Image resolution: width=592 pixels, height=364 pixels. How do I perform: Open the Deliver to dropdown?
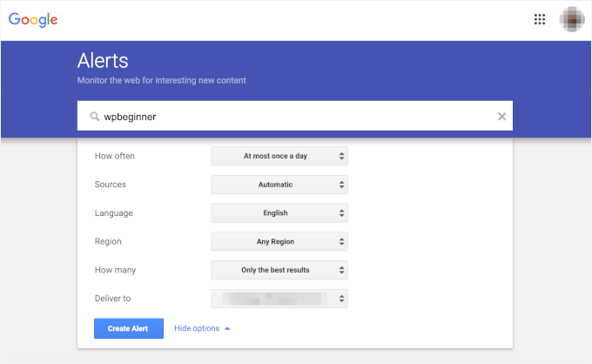pyautogui.click(x=279, y=299)
